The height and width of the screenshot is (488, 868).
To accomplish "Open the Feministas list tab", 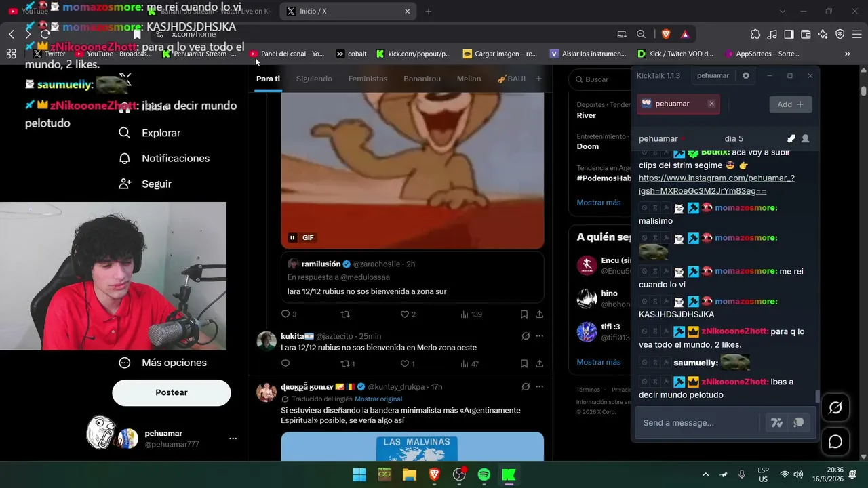I will click(x=368, y=79).
